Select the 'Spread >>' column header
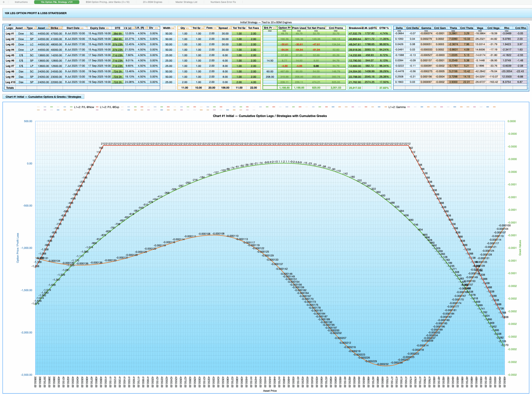 [225, 28]
